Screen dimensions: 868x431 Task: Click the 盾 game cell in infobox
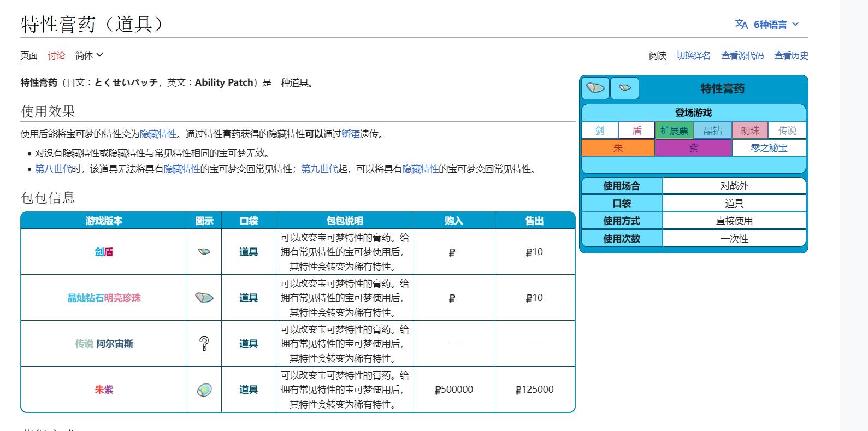pos(637,131)
